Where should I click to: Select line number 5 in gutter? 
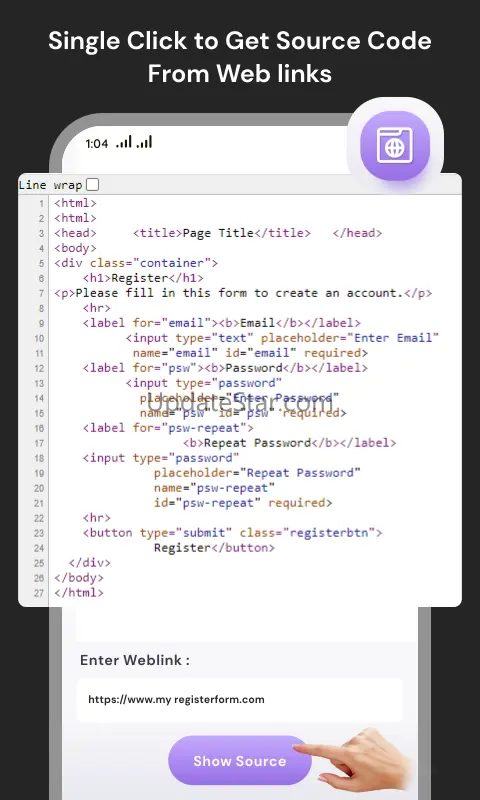pyautogui.click(x=41, y=264)
